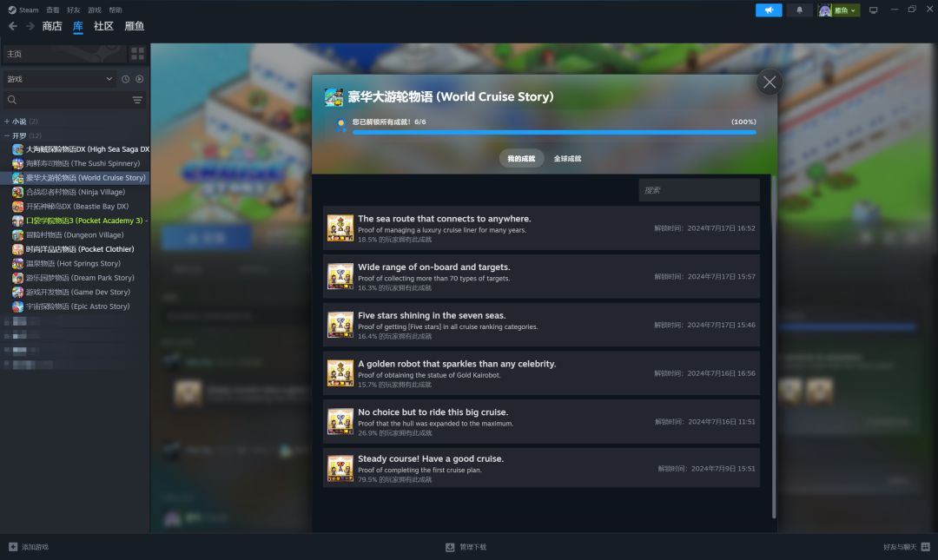Click the 'Five stars shining' achievement icon
Image resolution: width=938 pixels, height=560 pixels.
pyautogui.click(x=340, y=326)
